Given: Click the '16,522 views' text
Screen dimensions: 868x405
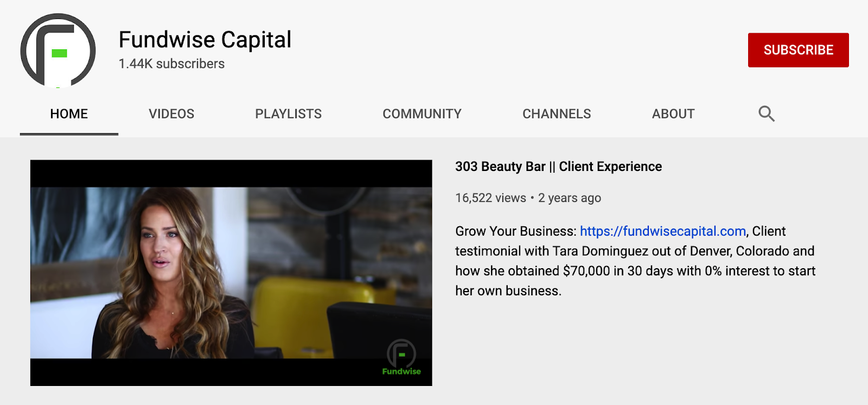Looking at the screenshot, I should (490, 198).
